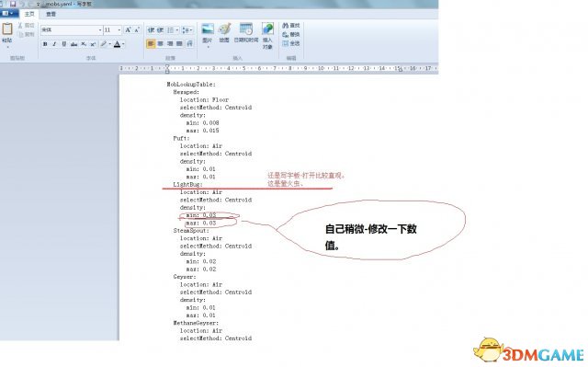Open the font size dropdown showing 11

(119, 30)
